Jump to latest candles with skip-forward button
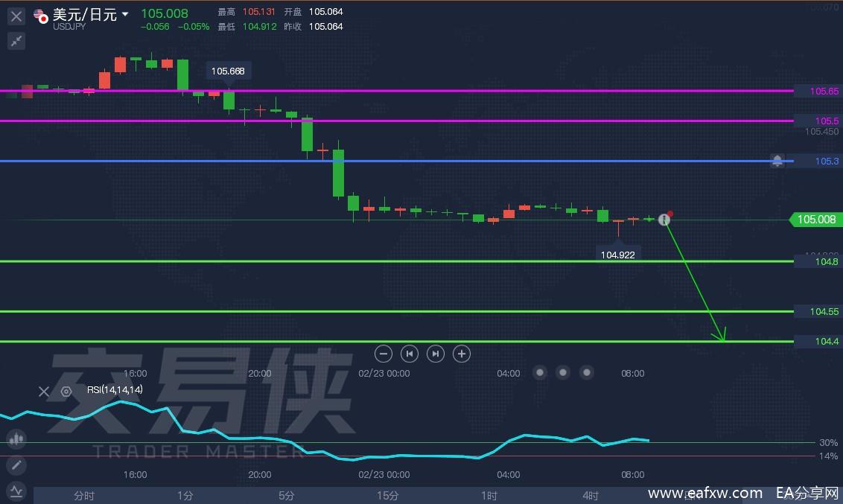This screenshot has height=504, width=843. click(436, 354)
